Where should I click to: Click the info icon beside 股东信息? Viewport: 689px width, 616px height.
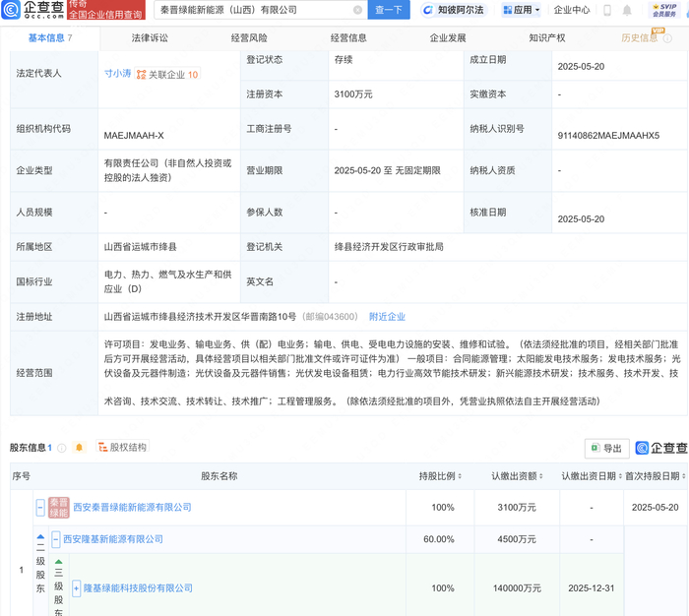pyautogui.click(x=62, y=448)
